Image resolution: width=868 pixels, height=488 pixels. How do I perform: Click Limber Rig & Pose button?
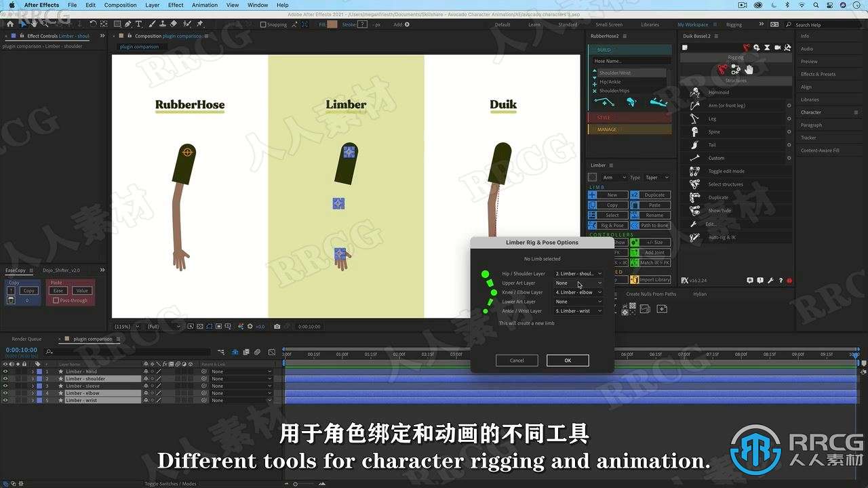pos(608,225)
